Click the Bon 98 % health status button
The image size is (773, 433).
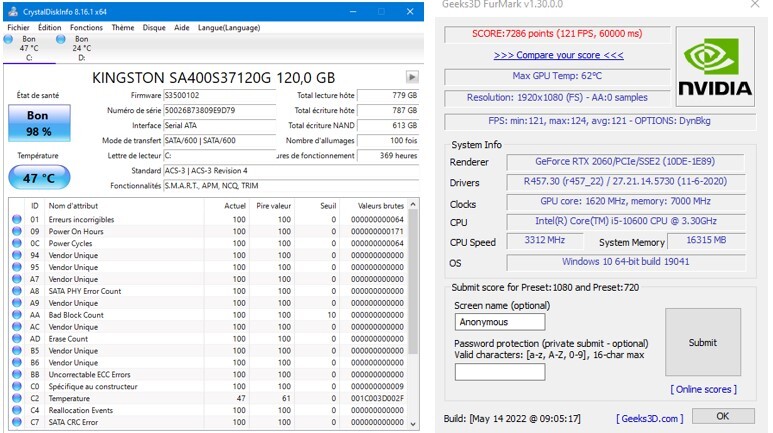[x=38, y=123]
